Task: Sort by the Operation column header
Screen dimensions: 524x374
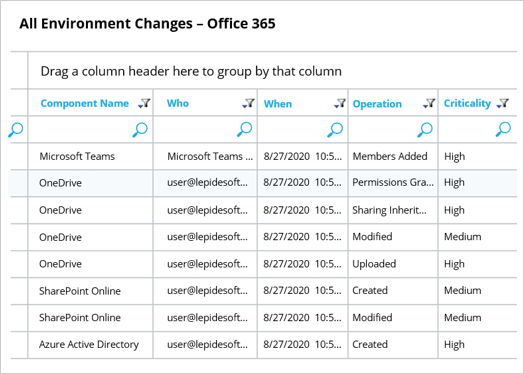Action: pos(377,104)
